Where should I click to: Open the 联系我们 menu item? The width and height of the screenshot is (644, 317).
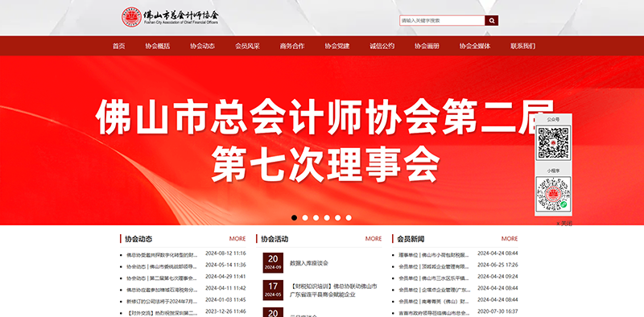tap(522, 46)
